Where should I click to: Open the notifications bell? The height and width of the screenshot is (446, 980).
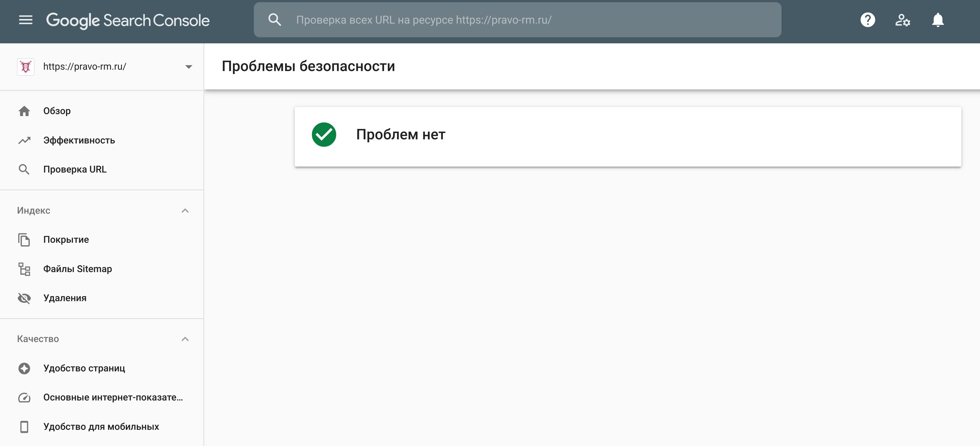pyautogui.click(x=938, y=20)
